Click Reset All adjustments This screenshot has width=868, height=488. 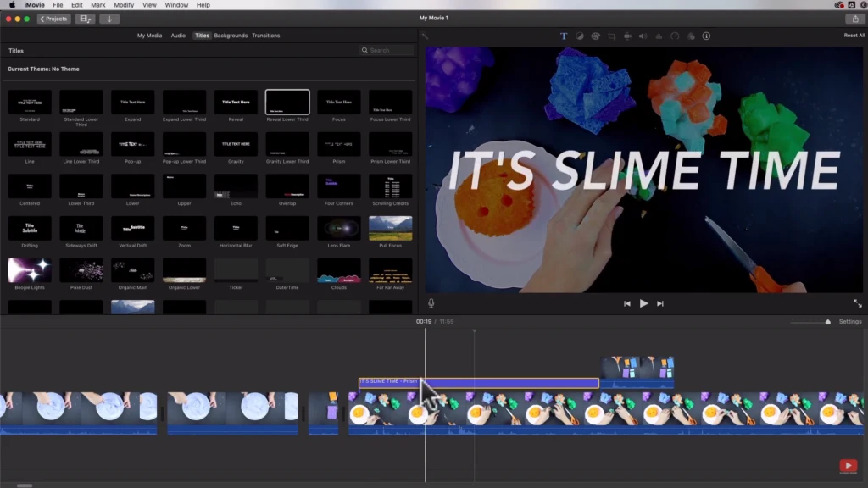coord(854,36)
